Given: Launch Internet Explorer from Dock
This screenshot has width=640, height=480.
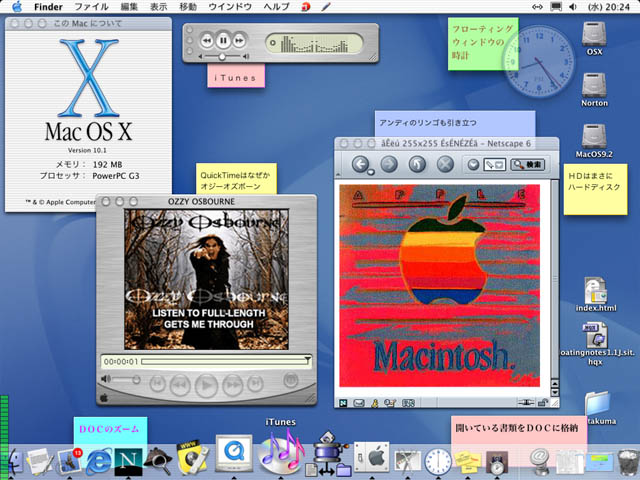Looking at the screenshot, I should (98, 461).
